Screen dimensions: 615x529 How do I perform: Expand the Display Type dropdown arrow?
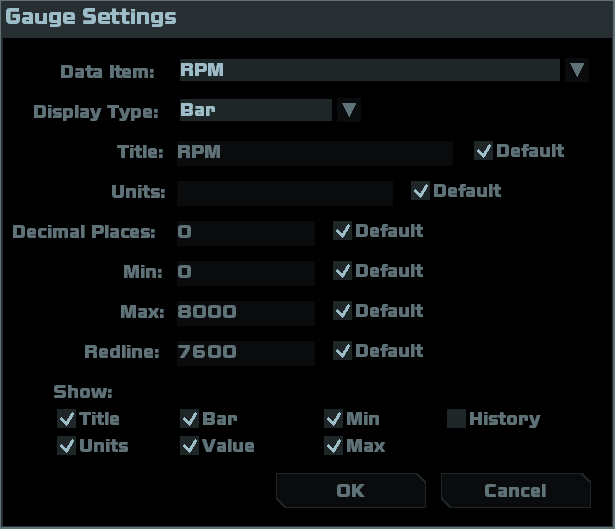tap(349, 110)
